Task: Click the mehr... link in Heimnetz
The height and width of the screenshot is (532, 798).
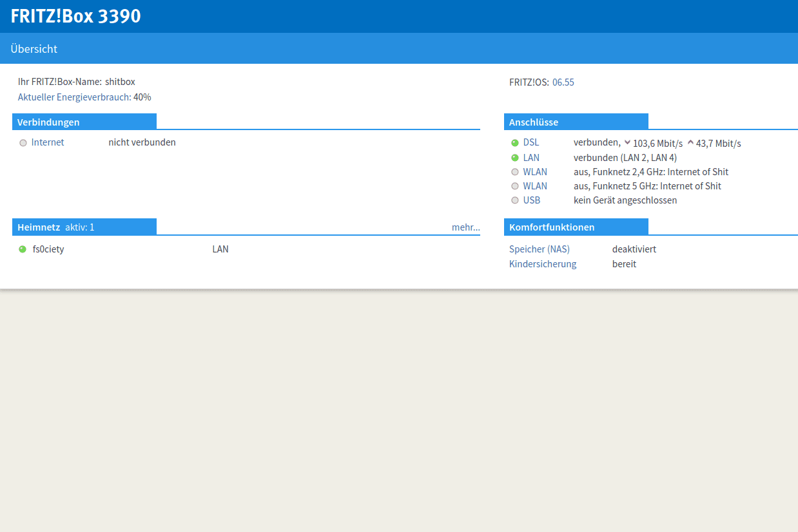Action: (x=466, y=227)
